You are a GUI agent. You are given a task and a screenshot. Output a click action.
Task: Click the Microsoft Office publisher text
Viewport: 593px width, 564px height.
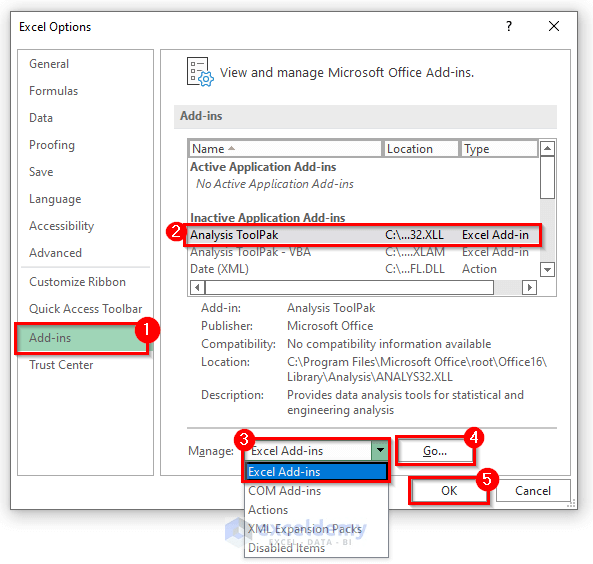[x=330, y=326]
